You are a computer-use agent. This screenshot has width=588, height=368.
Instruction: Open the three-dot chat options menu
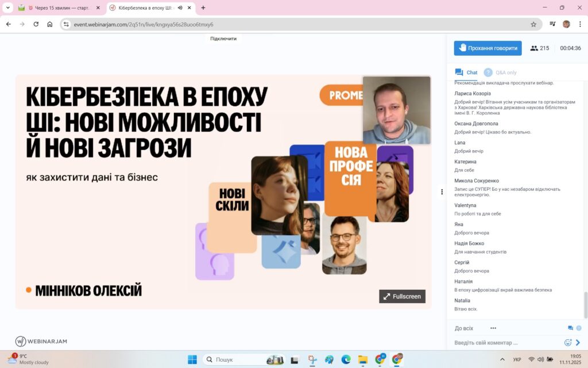point(493,328)
